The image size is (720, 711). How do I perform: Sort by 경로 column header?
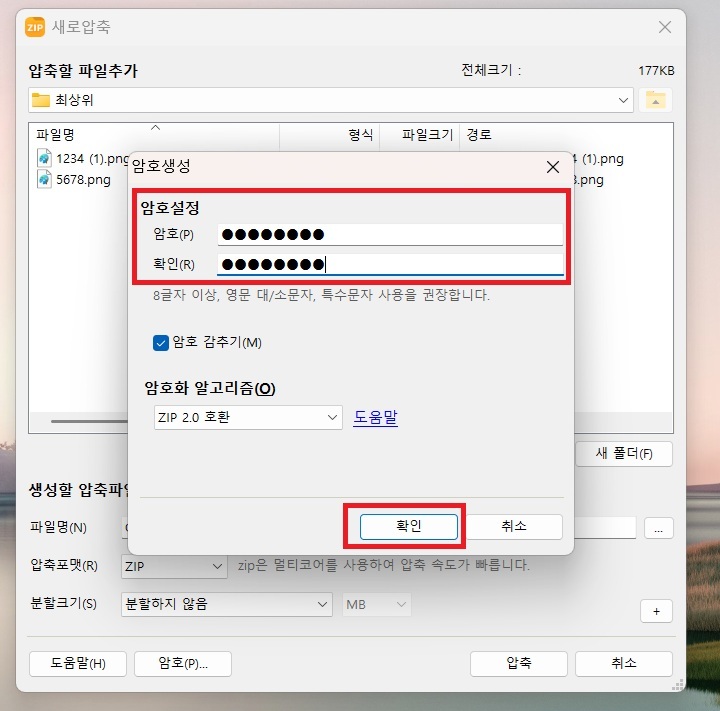click(567, 135)
